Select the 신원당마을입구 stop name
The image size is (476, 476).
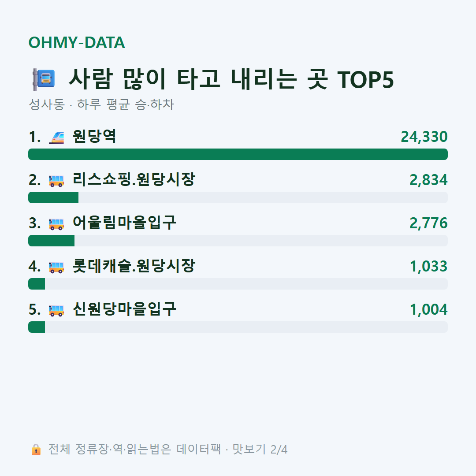coord(124,309)
